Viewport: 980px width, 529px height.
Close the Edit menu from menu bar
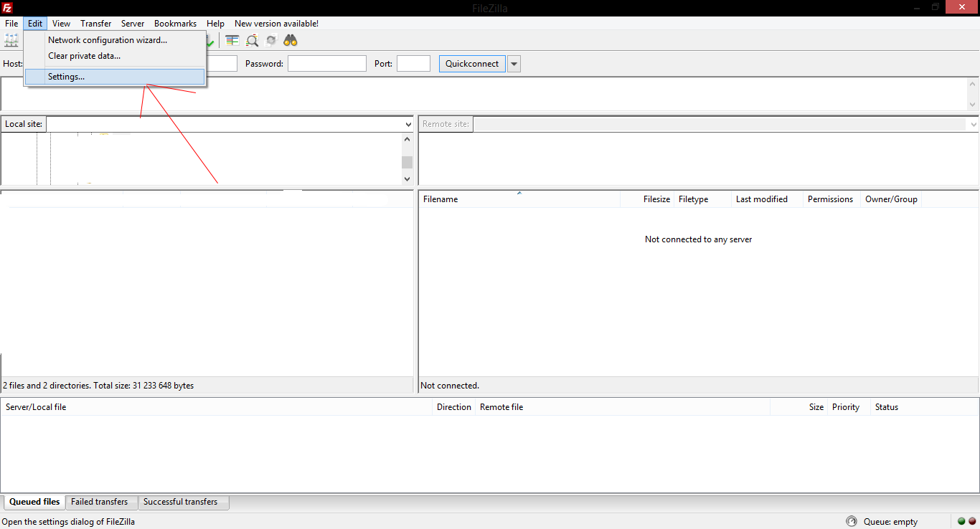tap(35, 24)
